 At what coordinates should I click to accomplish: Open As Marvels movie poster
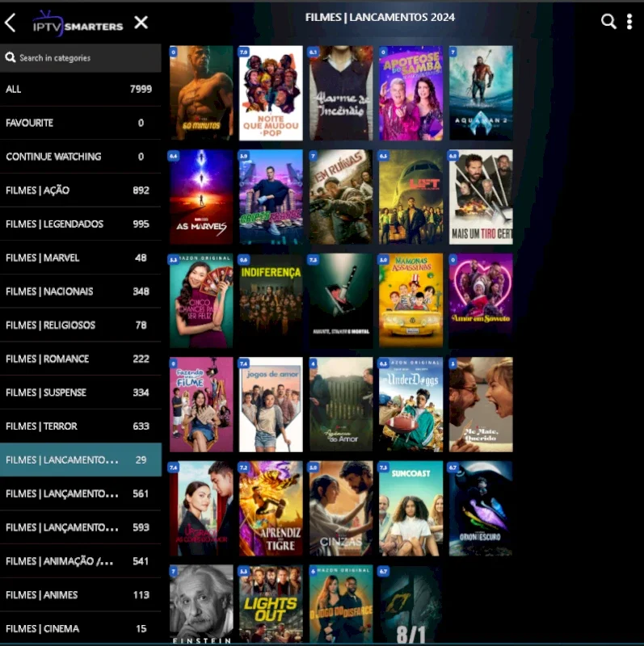click(x=201, y=197)
